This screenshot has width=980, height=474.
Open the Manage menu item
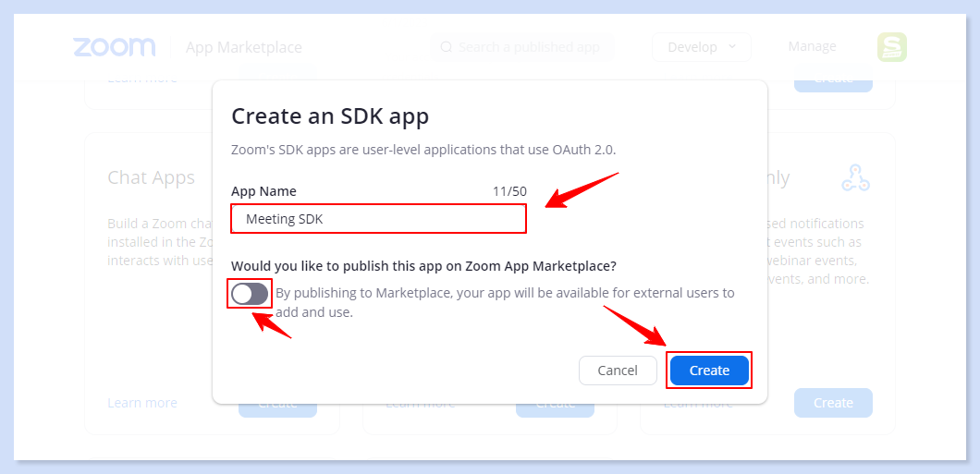coord(812,46)
